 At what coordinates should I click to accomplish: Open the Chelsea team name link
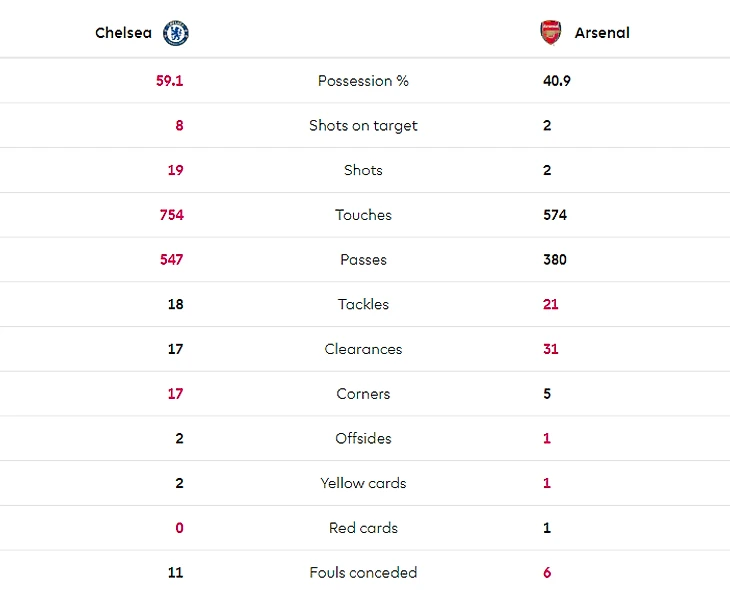(x=123, y=33)
